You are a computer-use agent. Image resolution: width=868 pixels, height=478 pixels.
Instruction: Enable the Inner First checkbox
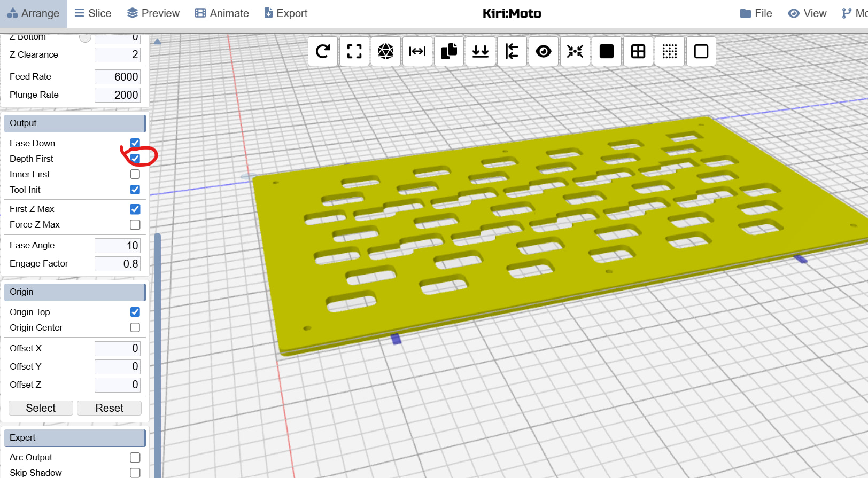coord(135,174)
